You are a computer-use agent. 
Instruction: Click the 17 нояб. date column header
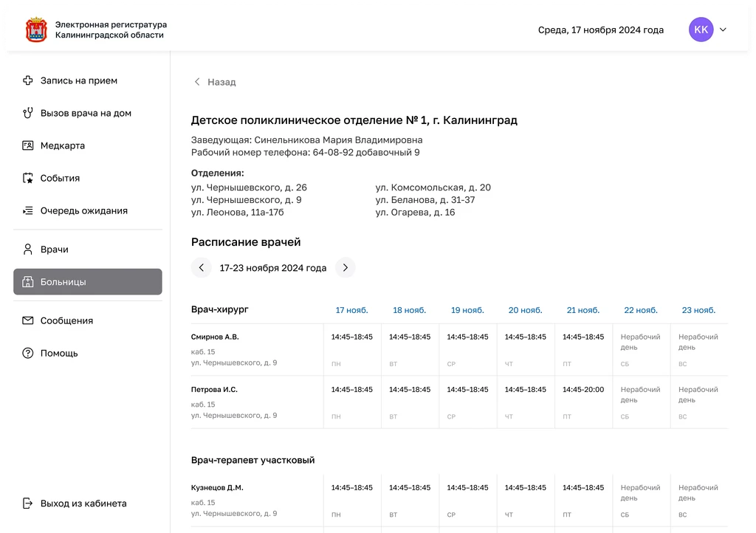point(351,310)
